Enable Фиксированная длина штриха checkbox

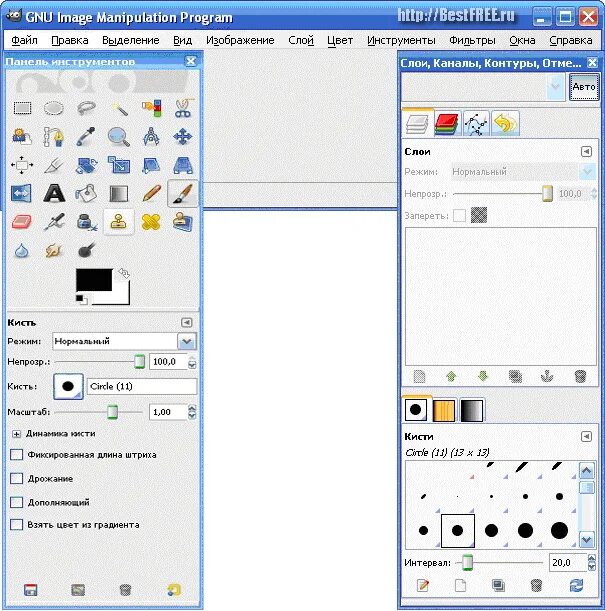16,455
